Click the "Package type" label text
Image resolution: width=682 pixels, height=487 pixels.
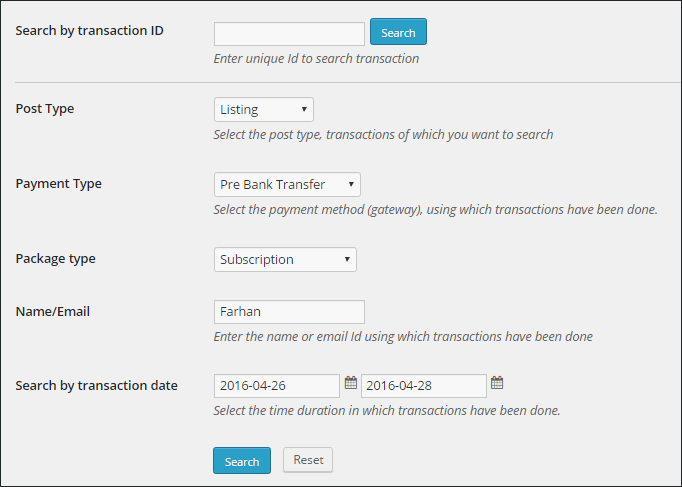coord(56,259)
